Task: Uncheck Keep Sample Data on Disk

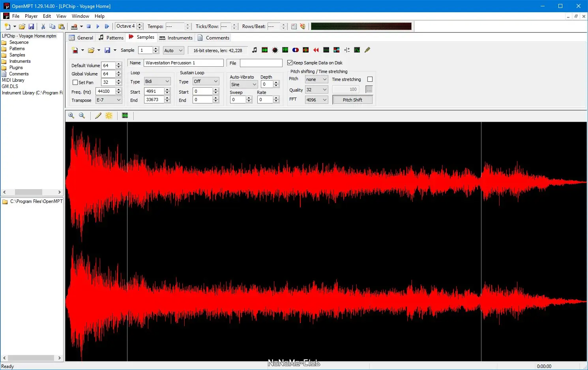Action: [x=290, y=63]
